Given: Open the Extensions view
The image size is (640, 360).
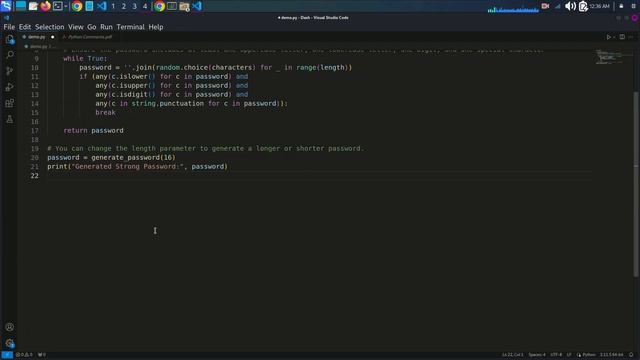Looking at the screenshot, I should tap(9, 103).
